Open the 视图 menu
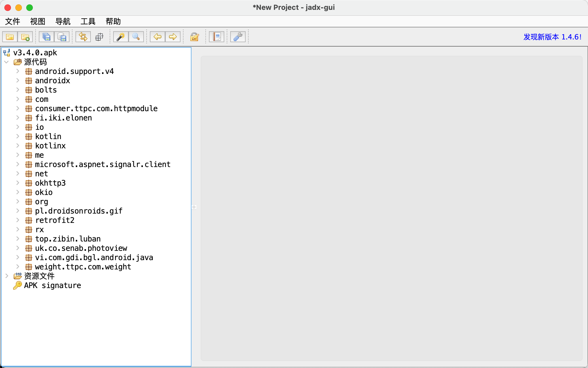588x368 pixels. [38, 21]
